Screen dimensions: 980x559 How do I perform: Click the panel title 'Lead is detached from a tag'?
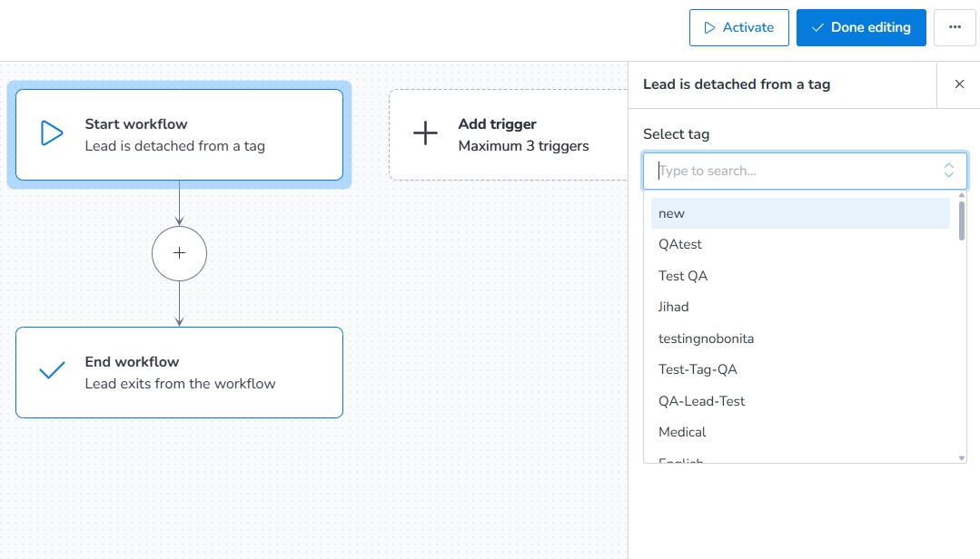pyautogui.click(x=737, y=84)
